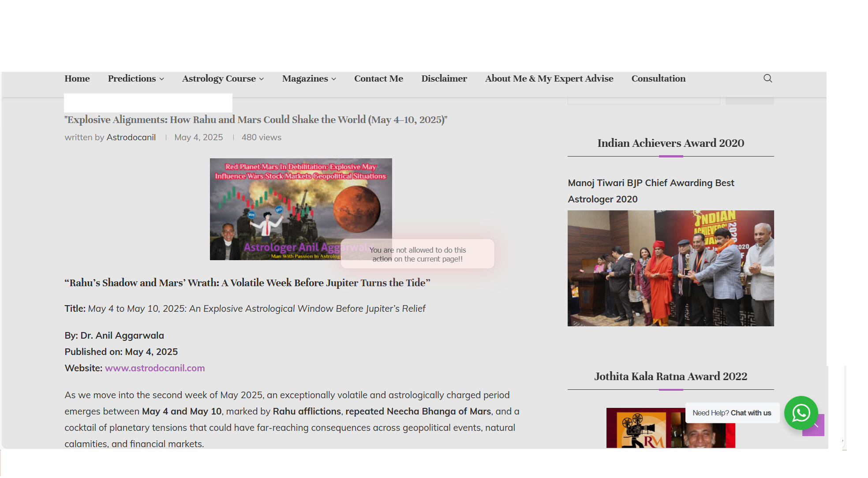
Task: Open the Consultation menu item
Action: (658, 78)
